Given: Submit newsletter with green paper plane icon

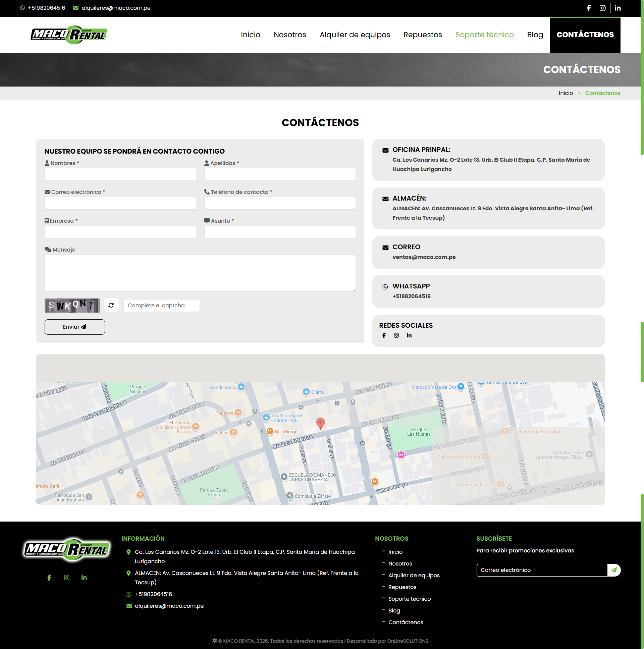Looking at the screenshot, I should [614, 570].
